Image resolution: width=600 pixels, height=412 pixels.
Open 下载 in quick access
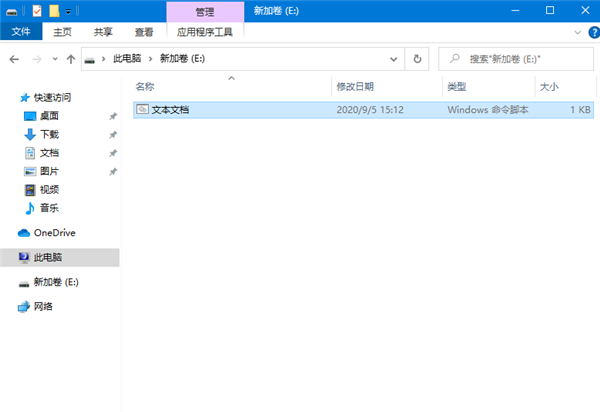tap(49, 134)
